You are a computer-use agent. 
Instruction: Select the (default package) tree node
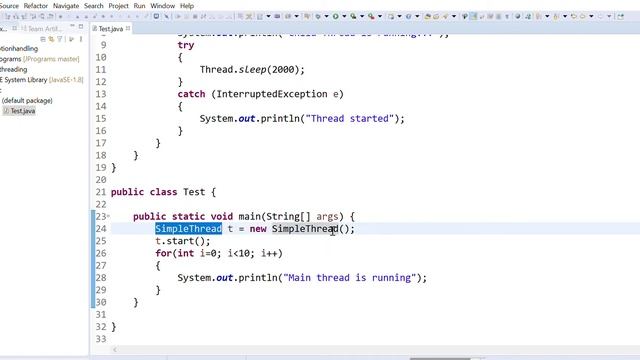(27, 100)
